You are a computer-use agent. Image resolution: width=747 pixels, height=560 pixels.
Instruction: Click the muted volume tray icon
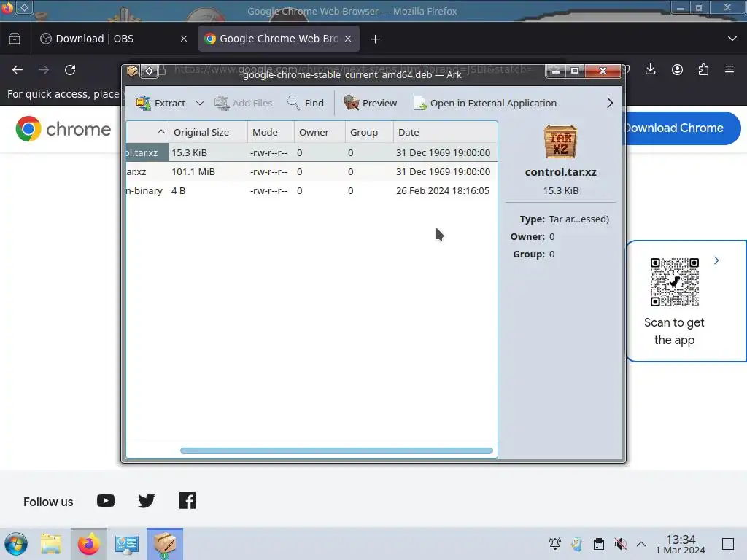(620, 544)
